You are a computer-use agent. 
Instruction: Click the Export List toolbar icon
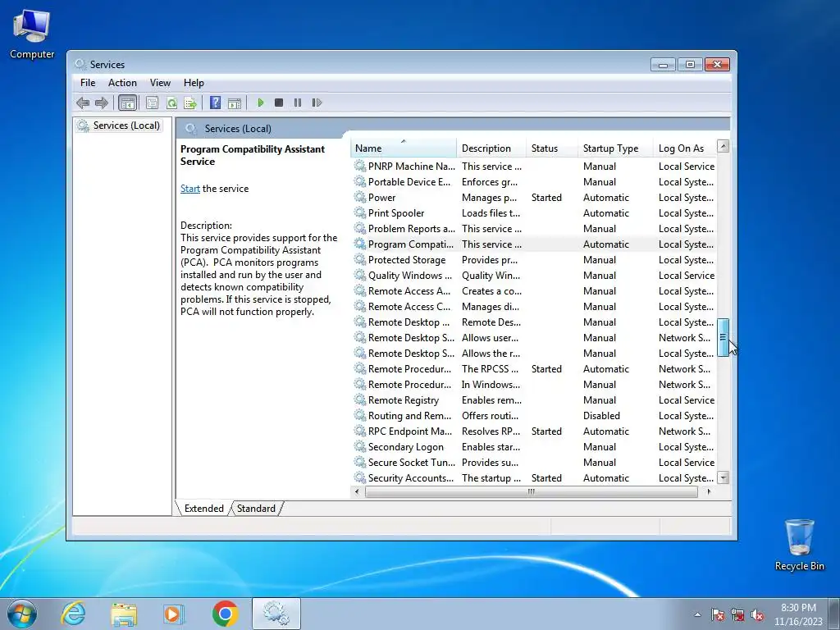190,103
